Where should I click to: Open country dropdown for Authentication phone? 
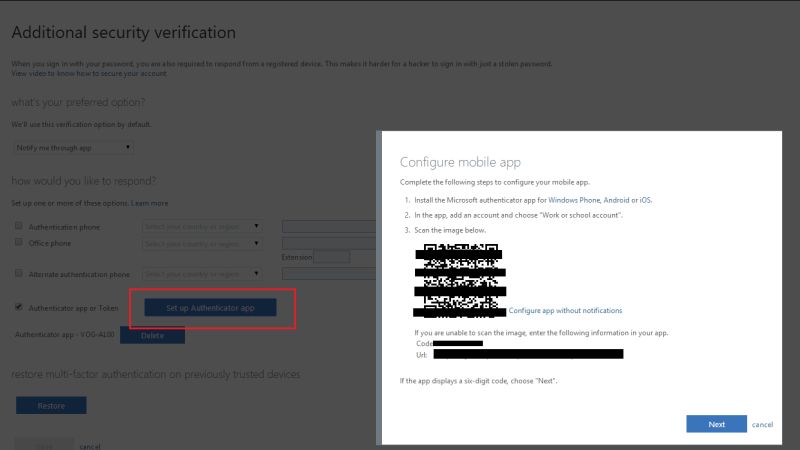(x=203, y=226)
